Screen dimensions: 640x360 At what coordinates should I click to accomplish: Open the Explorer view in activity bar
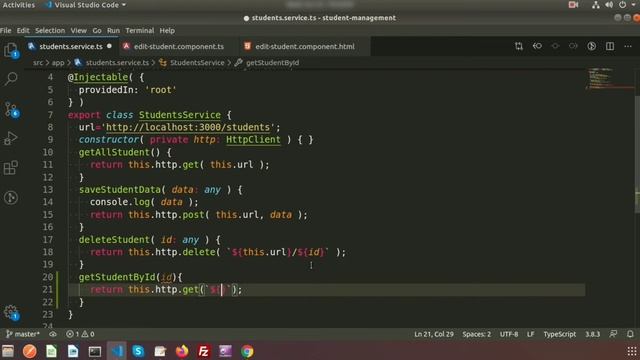pyautogui.click(x=11, y=51)
